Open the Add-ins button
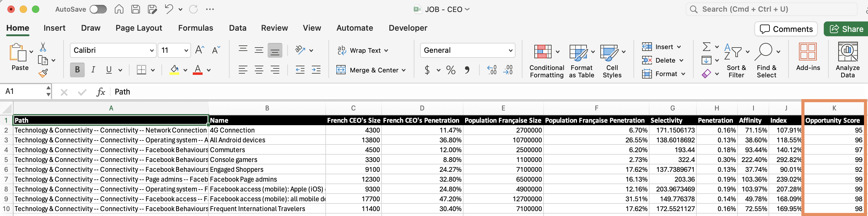 click(808, 57)
